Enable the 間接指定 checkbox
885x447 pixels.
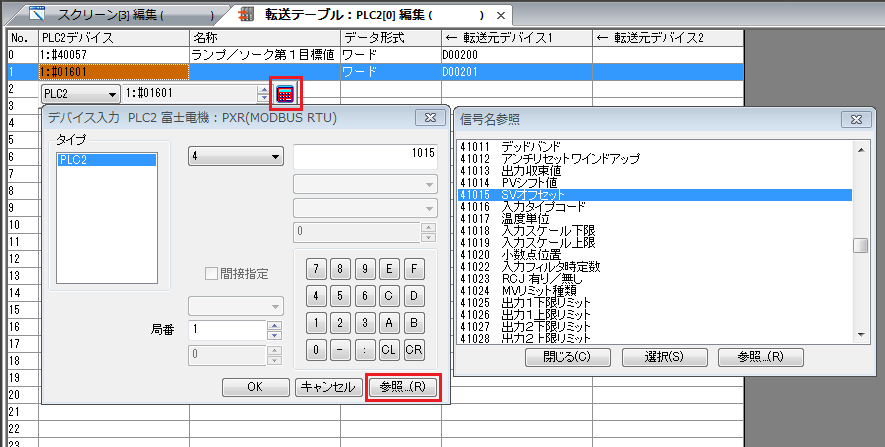(212, 275)
